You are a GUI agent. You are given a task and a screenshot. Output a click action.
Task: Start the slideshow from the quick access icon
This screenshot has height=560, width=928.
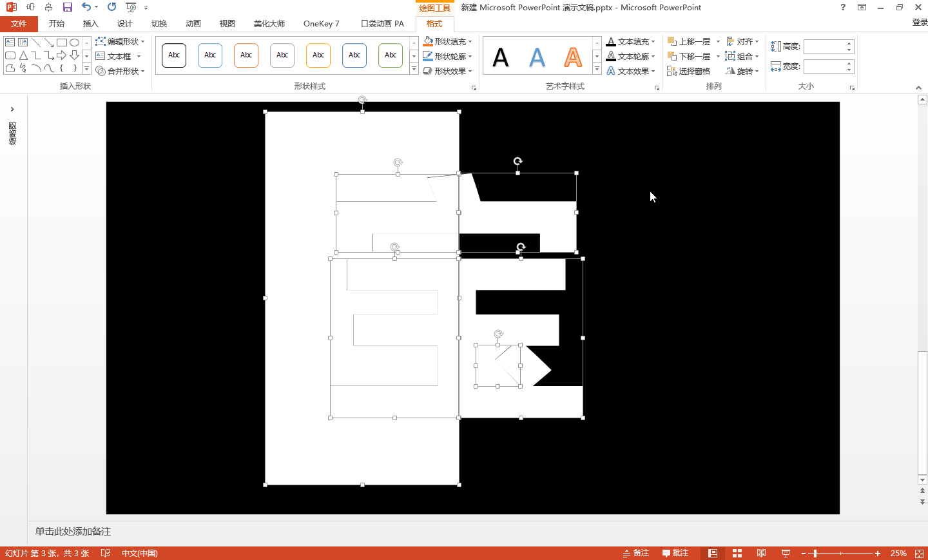tap(131, 7)
